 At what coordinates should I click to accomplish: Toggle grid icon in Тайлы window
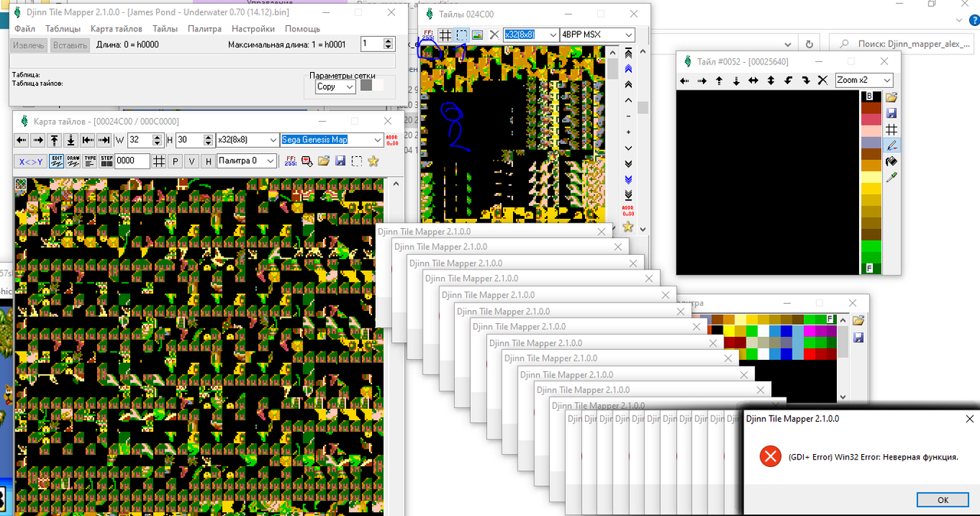point(446,34)
